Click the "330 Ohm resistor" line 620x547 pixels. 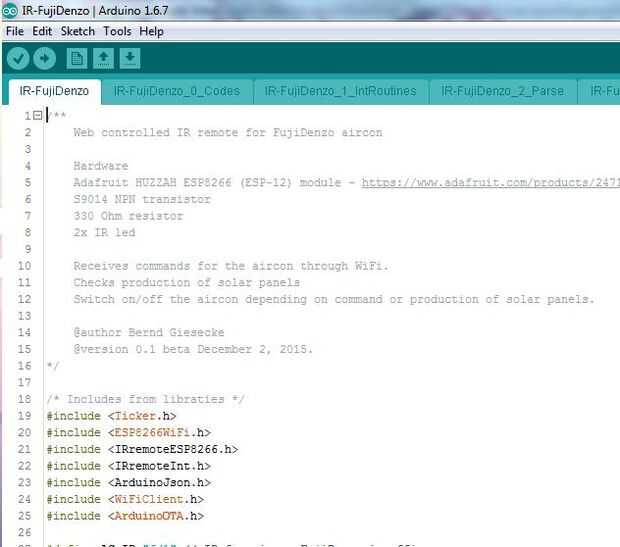tap(128, 216)
